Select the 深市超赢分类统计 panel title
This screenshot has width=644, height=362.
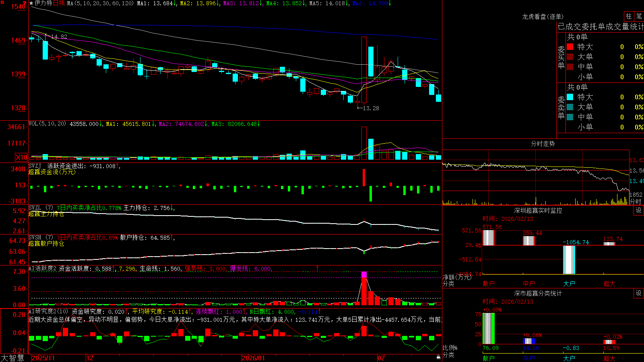coord(538,293)
